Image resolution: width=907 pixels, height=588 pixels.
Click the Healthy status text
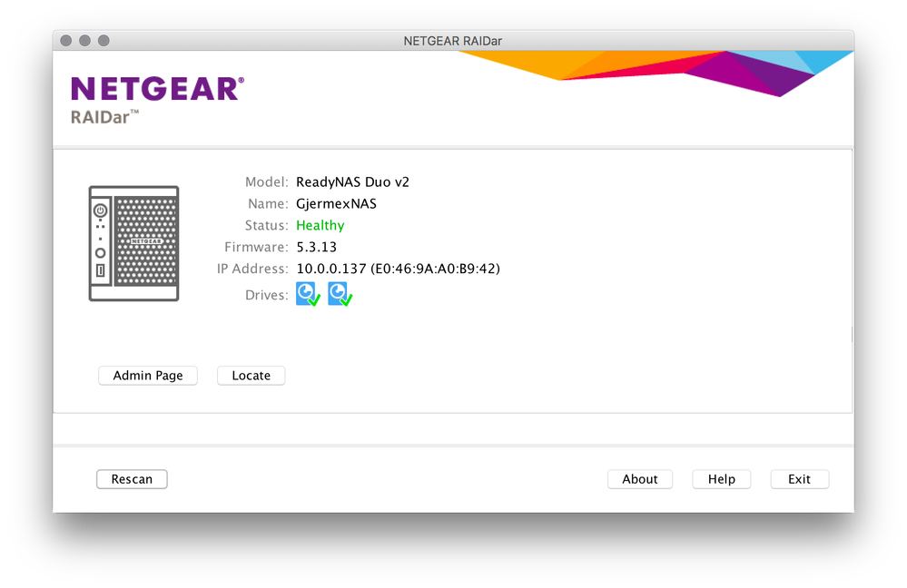320,225
